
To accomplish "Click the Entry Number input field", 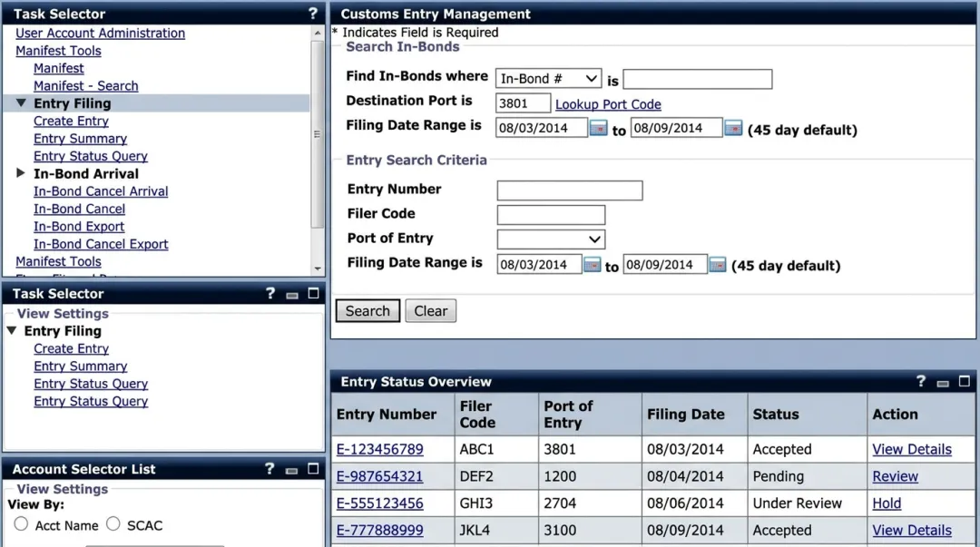I will 569,190.
